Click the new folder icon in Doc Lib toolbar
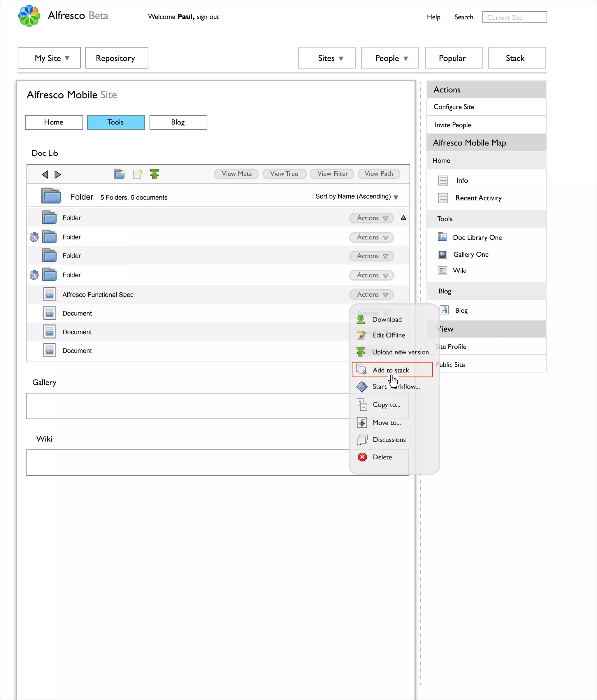The height and width of the screenshot is (700, 597). [x=119, y=174]
